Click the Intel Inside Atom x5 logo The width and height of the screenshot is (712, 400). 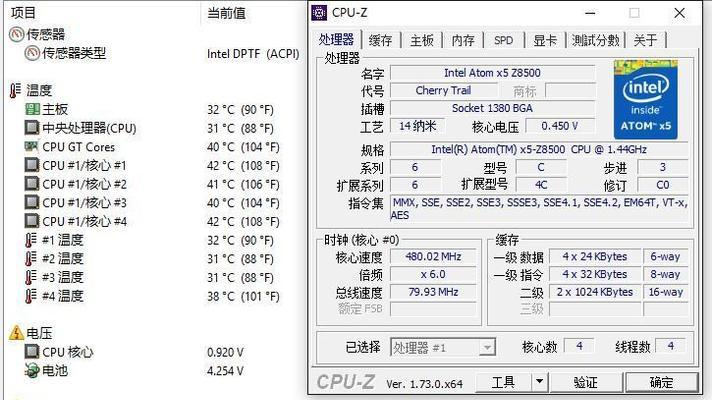tap(645, 99)
